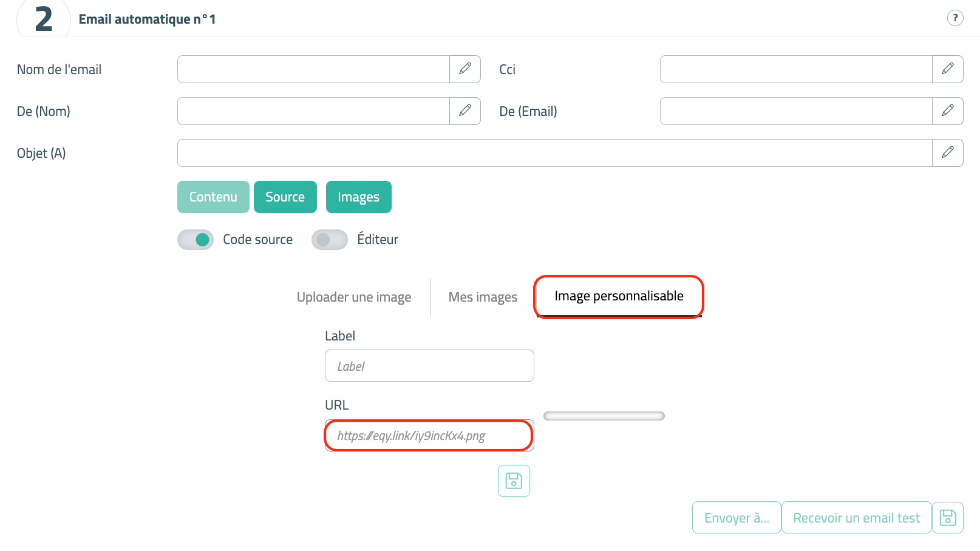The width and height of the screenshot is (980, 551).
Task: Switch to Uploader une image tab
Action: [x=354, y=297]
